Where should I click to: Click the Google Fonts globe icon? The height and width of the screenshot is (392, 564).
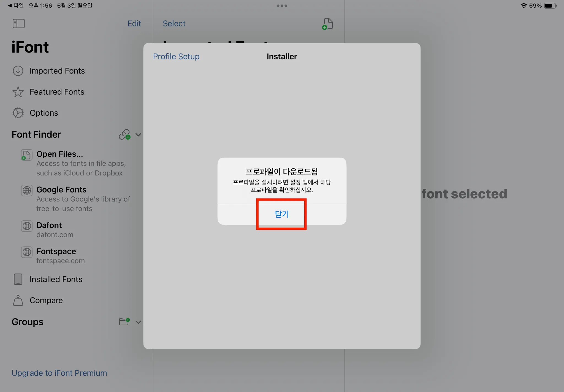[27, 190]
